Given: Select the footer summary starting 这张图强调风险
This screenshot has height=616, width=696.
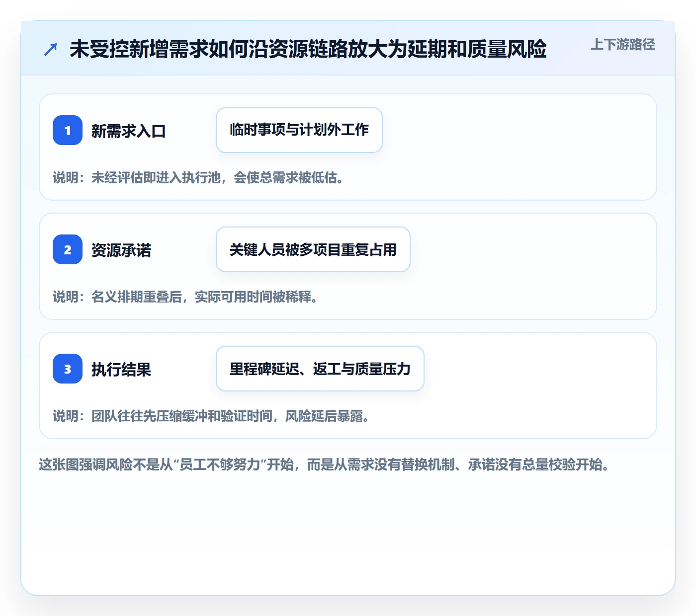Looking at the screenshot, I should tap(325, 465).
